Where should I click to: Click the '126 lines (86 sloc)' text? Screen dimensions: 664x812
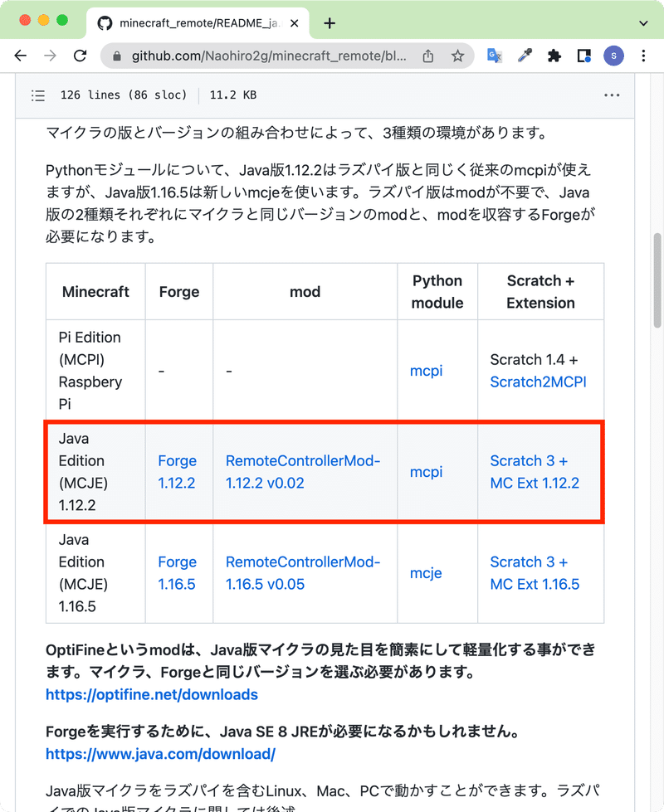124,95
